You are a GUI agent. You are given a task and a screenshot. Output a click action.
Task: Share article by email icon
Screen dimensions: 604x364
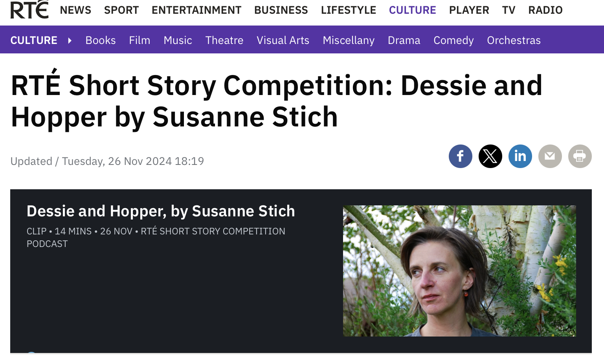(x=550, y=156)
